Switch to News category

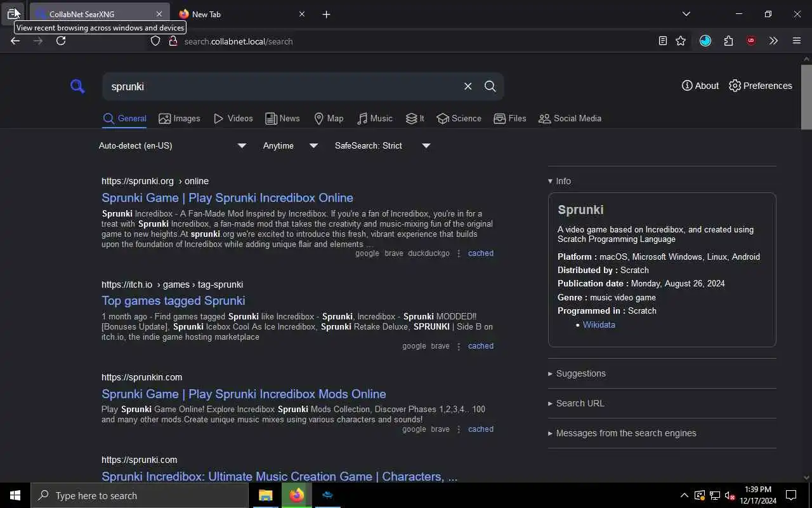(282, 119)
